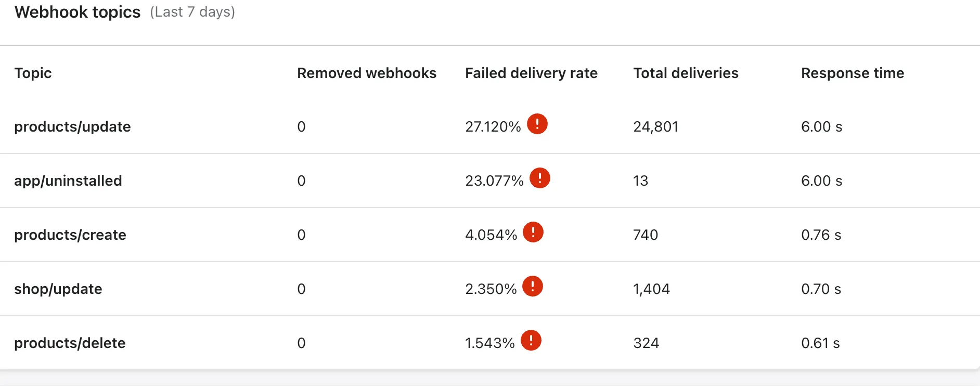Click the alert icon next to 1.543%
Screen dimensions: 980x386
tap(531, 340)
